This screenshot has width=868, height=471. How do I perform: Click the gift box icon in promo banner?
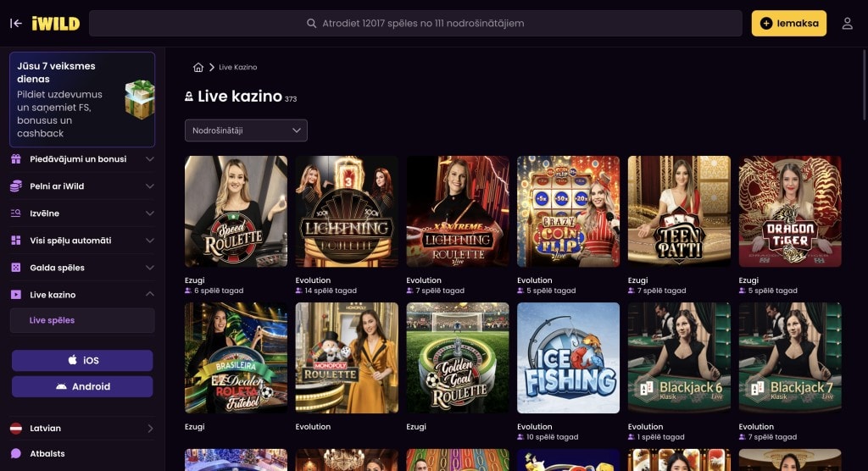click(x=140, y=100)
